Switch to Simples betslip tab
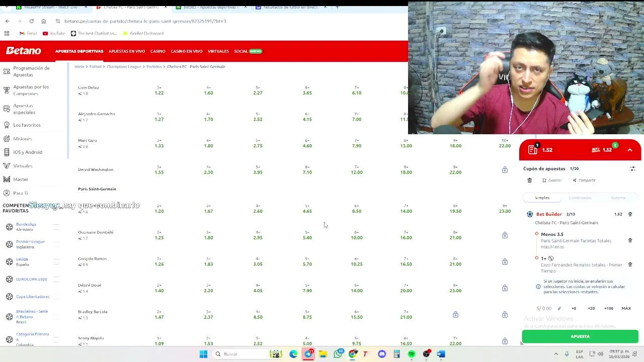Screen dimensions: 644x362 (x=542, y=198)
